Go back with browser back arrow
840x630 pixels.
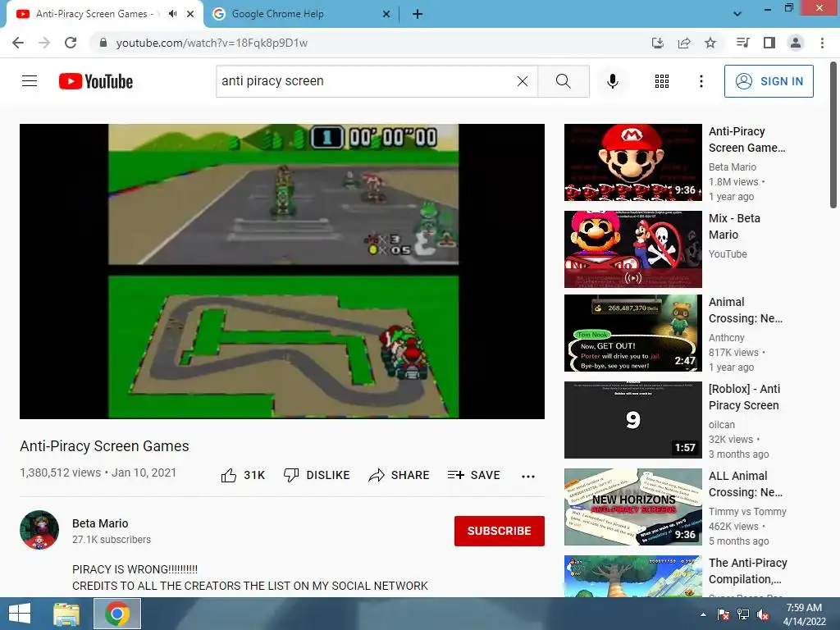tap(18, 43)
